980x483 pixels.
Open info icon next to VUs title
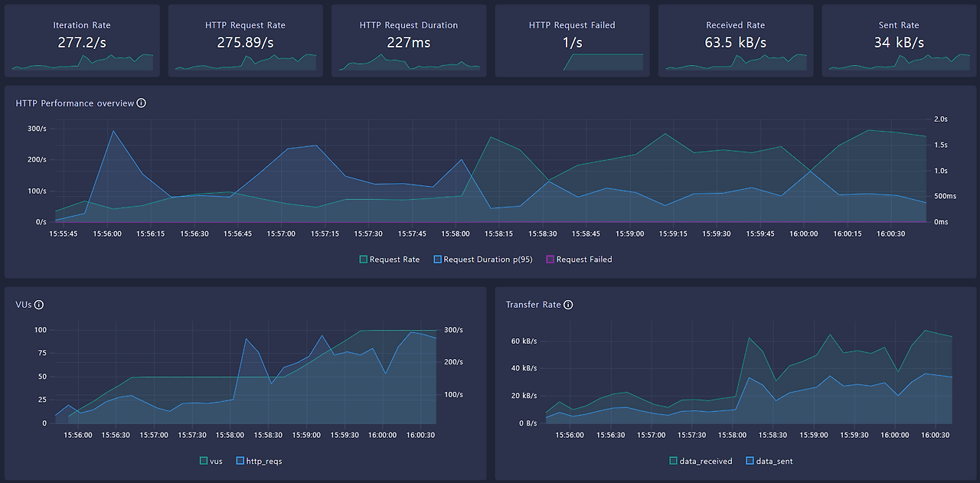coord(39,305)
